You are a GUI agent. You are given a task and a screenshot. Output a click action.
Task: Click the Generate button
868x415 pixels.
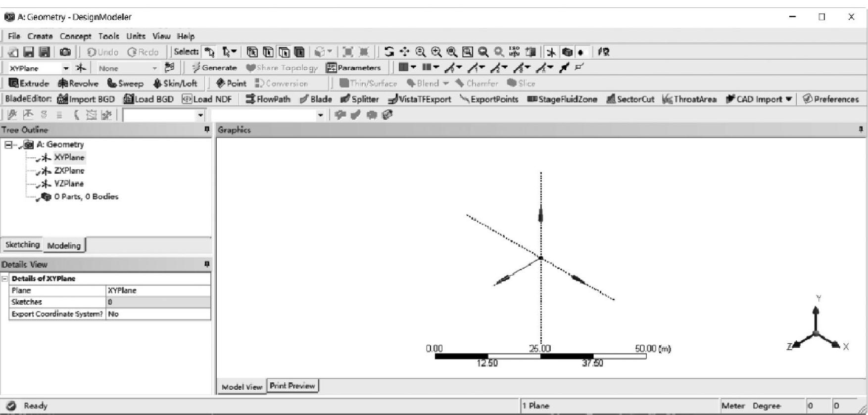click(214, 68)
